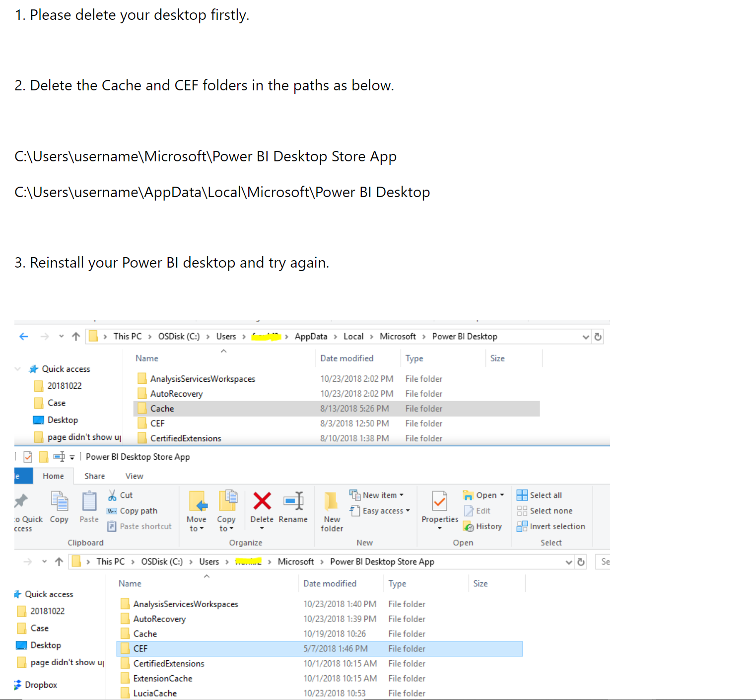Click the Paste clipboard icon
This screenshot has height=700, width=756.
(x=89, y=501)
